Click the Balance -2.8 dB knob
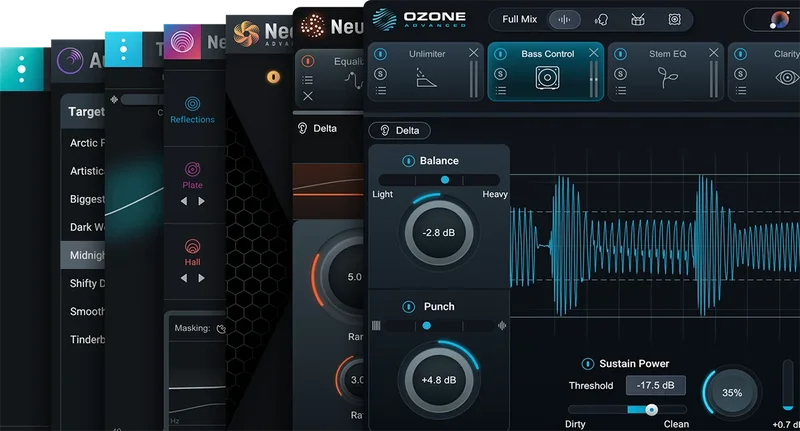This screenshot has width=800, height=431. 439,233
